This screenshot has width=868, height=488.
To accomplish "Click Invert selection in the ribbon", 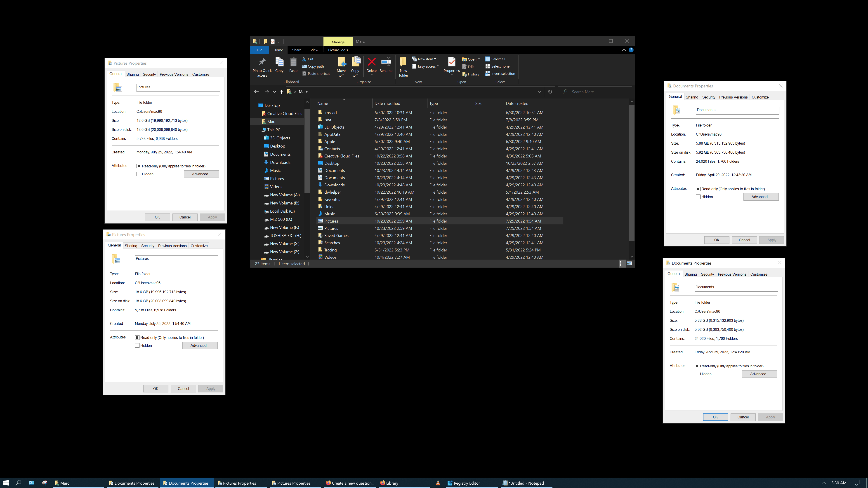I will coord(500,73).
